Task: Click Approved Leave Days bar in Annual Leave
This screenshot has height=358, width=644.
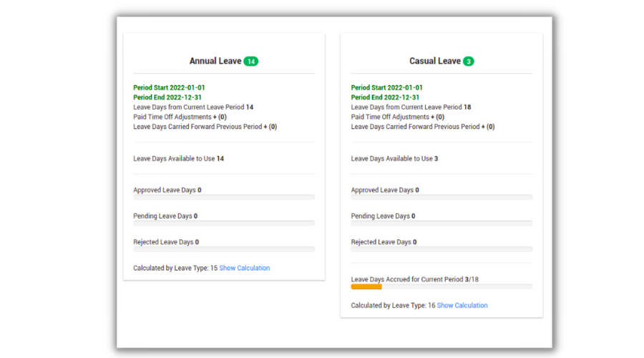Action: [224, 197]
